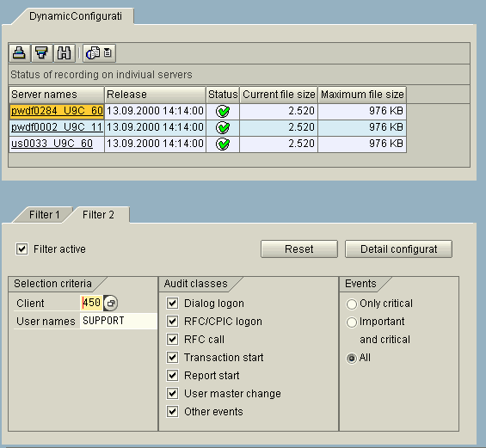Select the Only critical events option
Screen dimensions: 486x448
352,304
